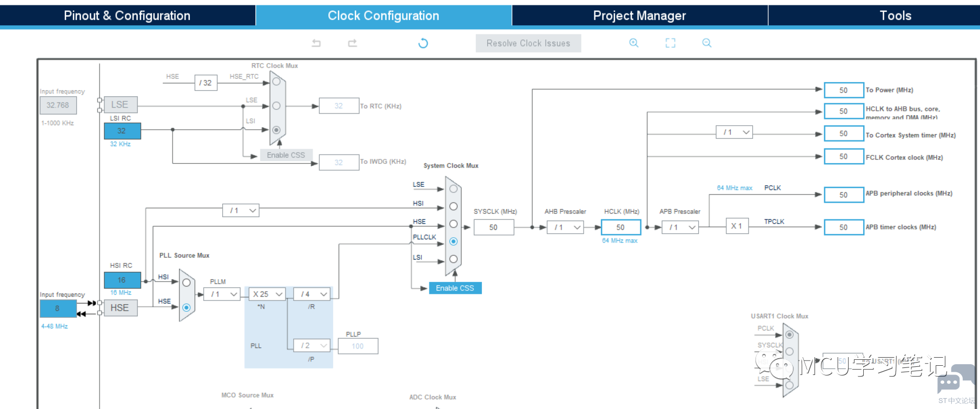The height and width of the screenshot is (409, 980).
Task: Switch to Clock Configuration tab
Action: coord(383,16)
